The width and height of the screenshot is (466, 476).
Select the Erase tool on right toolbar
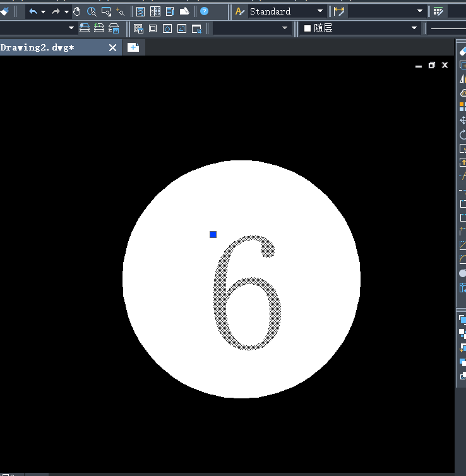(x=463, y=51)
